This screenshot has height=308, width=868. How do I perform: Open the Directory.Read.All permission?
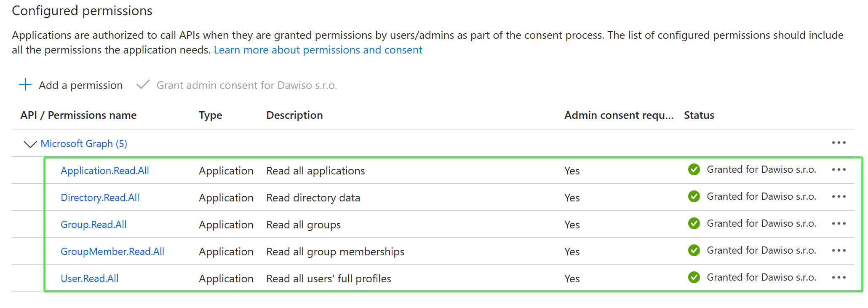[100, 198]
